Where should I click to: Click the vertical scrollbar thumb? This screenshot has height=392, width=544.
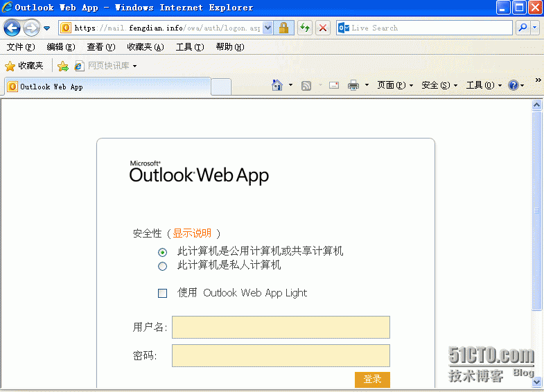(x=536, y=211)
